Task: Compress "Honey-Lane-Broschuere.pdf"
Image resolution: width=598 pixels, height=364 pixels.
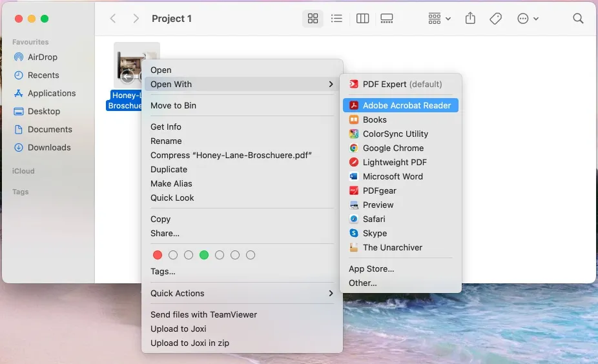Action: tap(242, 155)
